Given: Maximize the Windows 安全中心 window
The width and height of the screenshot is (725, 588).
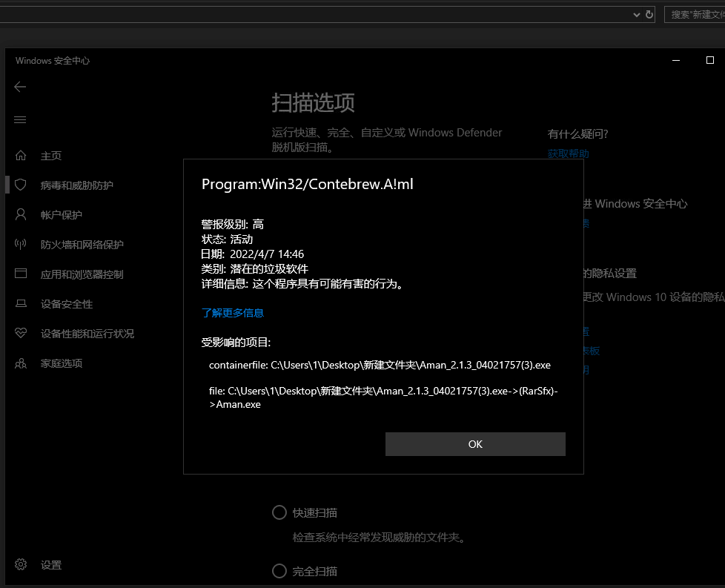Looking at the screenshot, I should pyautogui.click(x=709, y=61).
